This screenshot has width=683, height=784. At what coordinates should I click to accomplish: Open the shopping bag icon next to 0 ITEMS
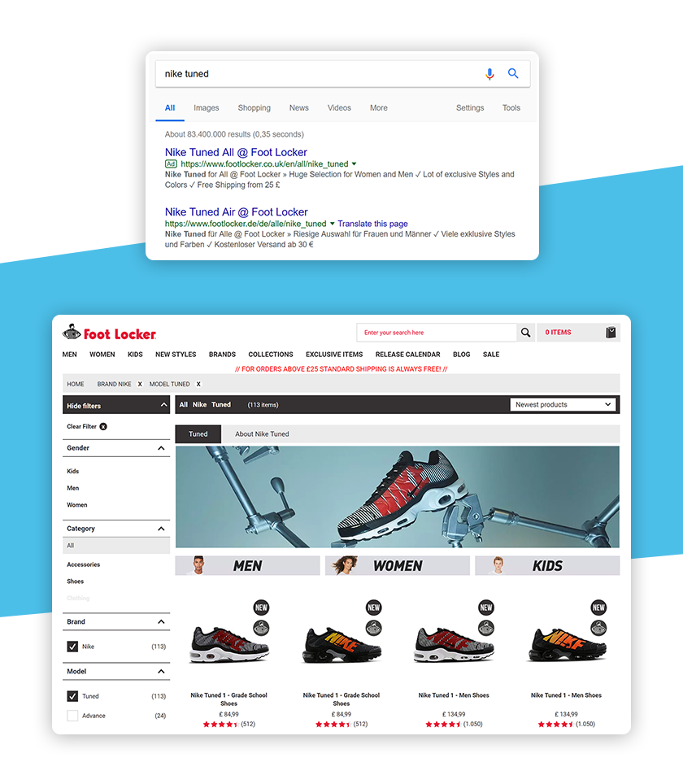point(611,333)
